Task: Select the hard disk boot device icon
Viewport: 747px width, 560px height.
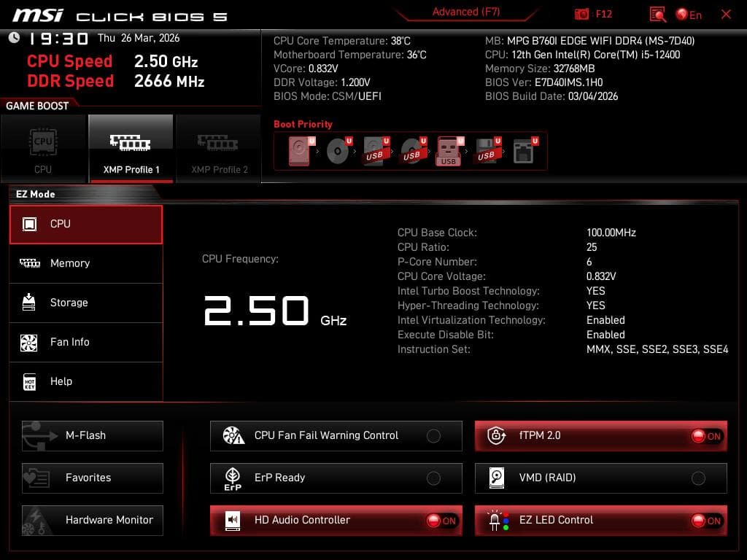Action: pos(301,151)
